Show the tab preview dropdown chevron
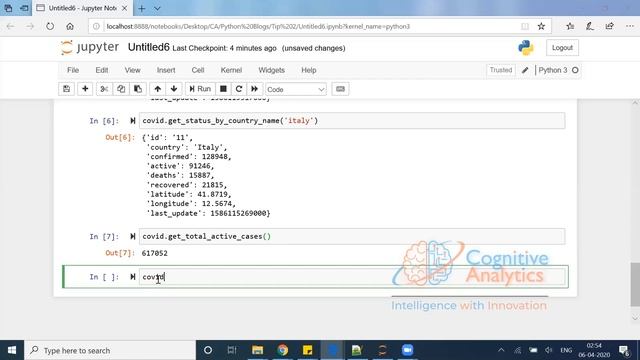Image resolution: width=640 pixels, height=360 pixels. [157, 8]
